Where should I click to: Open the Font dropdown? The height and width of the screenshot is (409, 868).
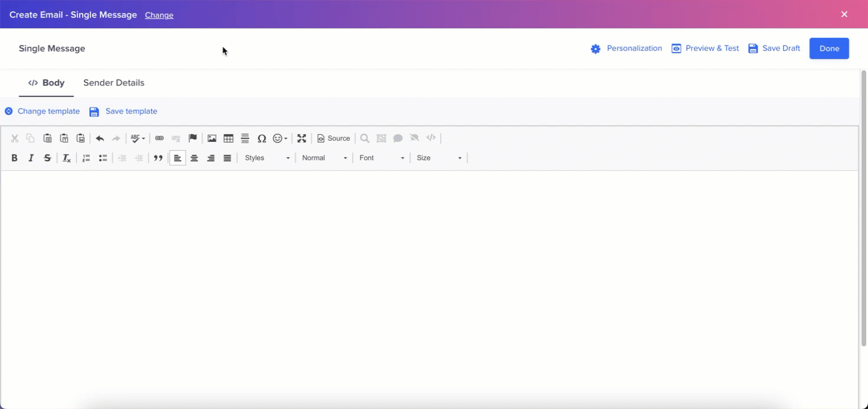click(382, 158)
